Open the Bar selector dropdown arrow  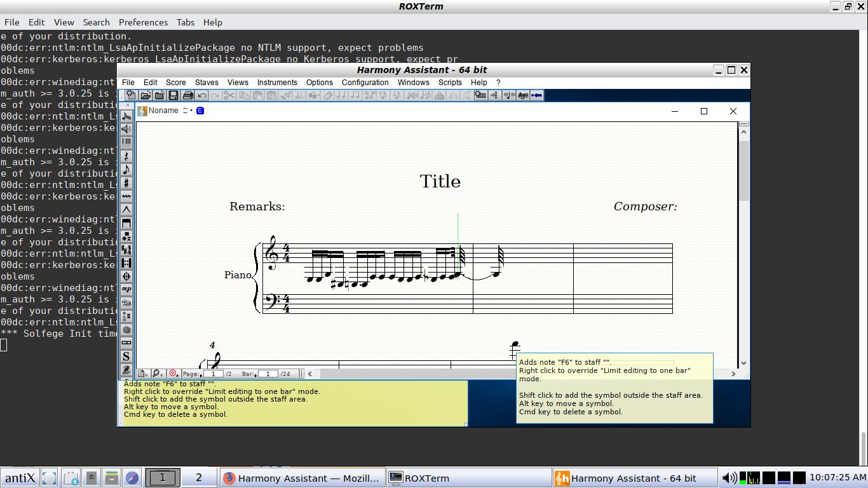point(255,375)
